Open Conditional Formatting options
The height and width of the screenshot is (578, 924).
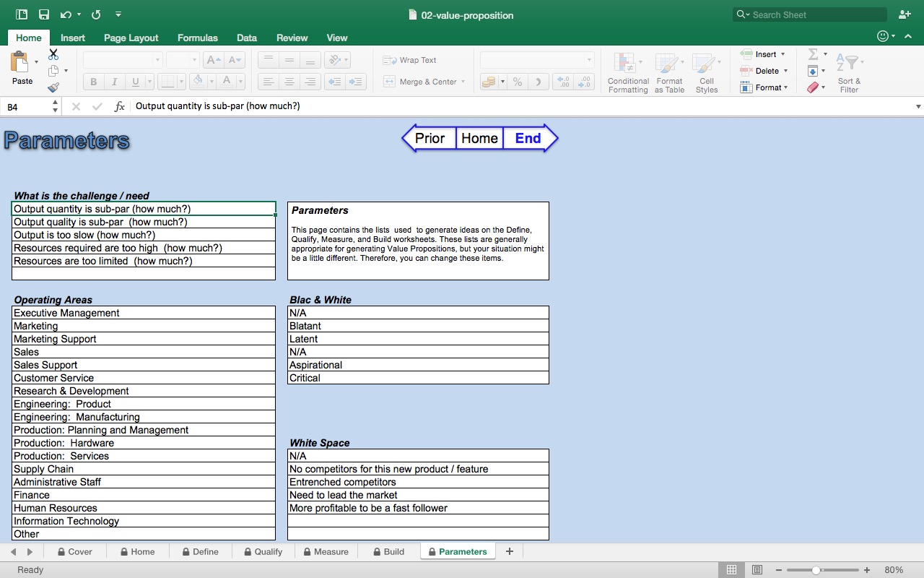tap(627, 72)
